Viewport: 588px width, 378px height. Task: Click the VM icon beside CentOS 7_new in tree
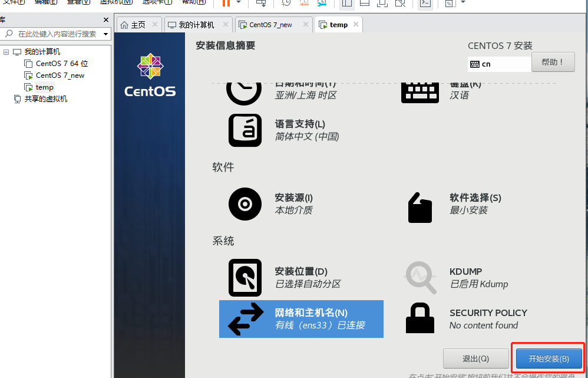tap(28, 75)
